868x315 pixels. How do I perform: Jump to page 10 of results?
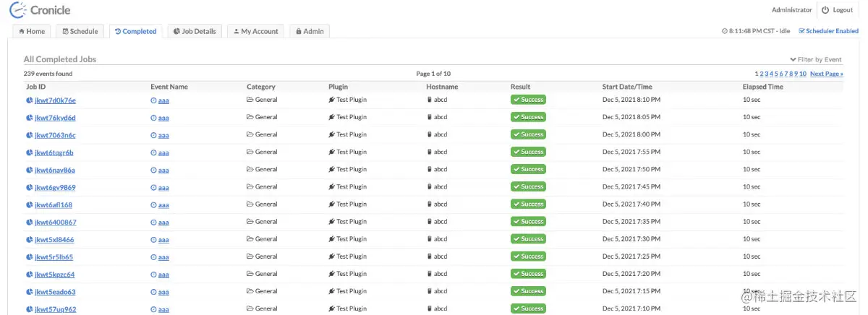802,74
